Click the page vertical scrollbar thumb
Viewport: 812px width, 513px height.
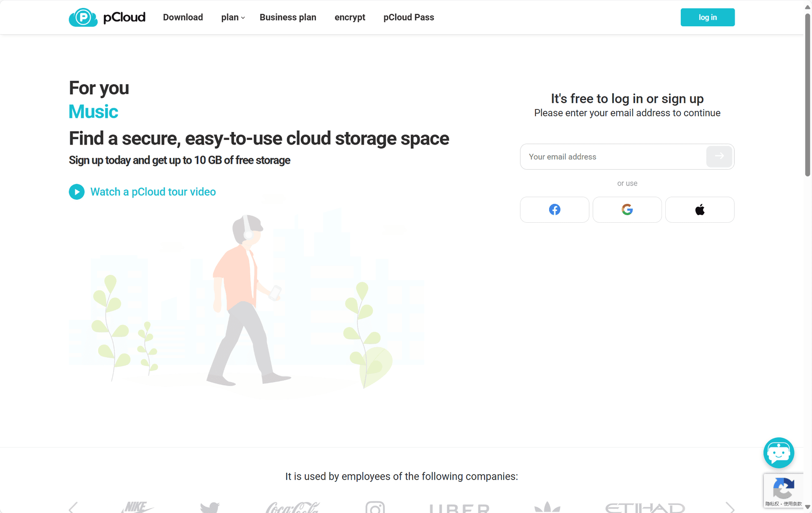point(807,94)
